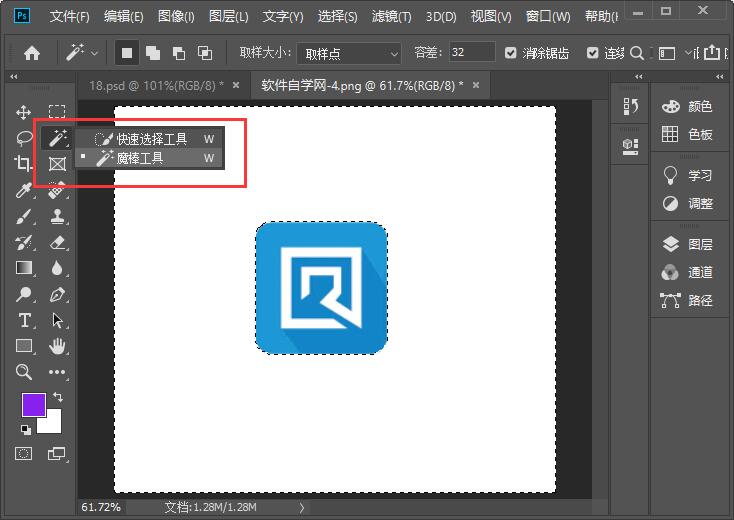Select the Gradient tool
Image resolution: width=734 pixels, height=520 pixels.
click(x=24, y=268)
